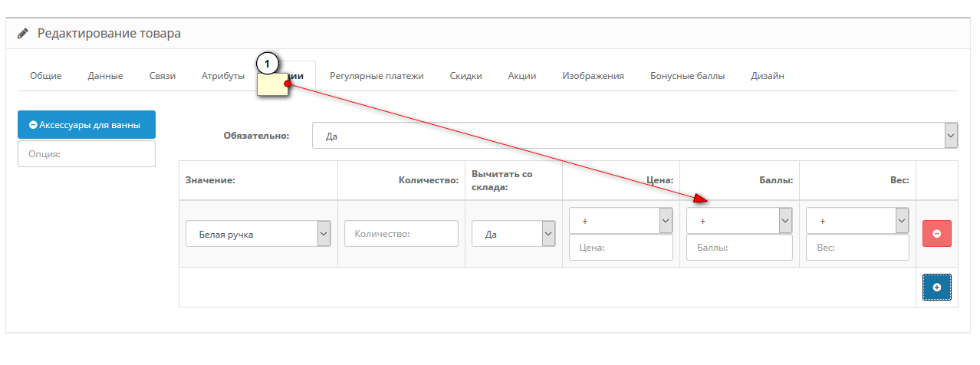Click the red remove option value button
The width and height of the screenshot is (980, 365).
coord(936,233)
